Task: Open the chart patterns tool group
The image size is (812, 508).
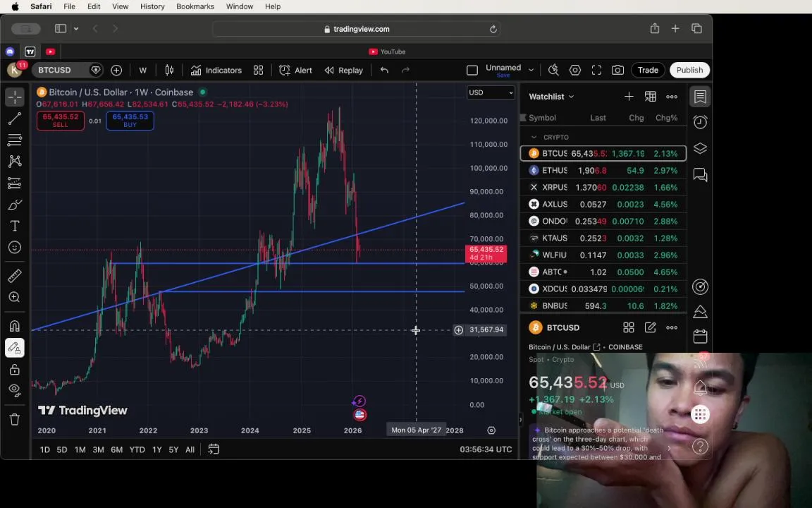Action: pos(15,161)
